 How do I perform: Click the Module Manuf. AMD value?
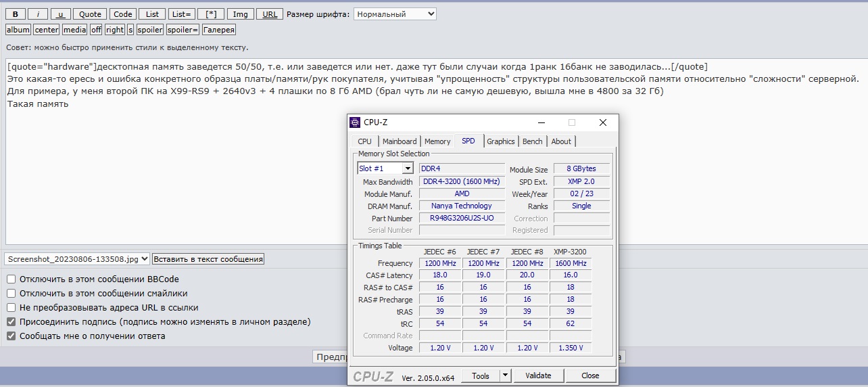point(462,193)
